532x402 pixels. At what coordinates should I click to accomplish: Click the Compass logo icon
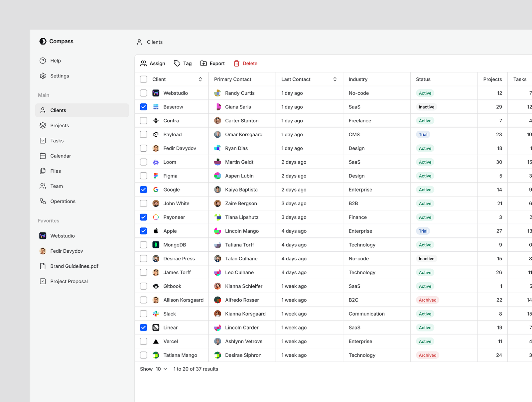tap(43, 41)
